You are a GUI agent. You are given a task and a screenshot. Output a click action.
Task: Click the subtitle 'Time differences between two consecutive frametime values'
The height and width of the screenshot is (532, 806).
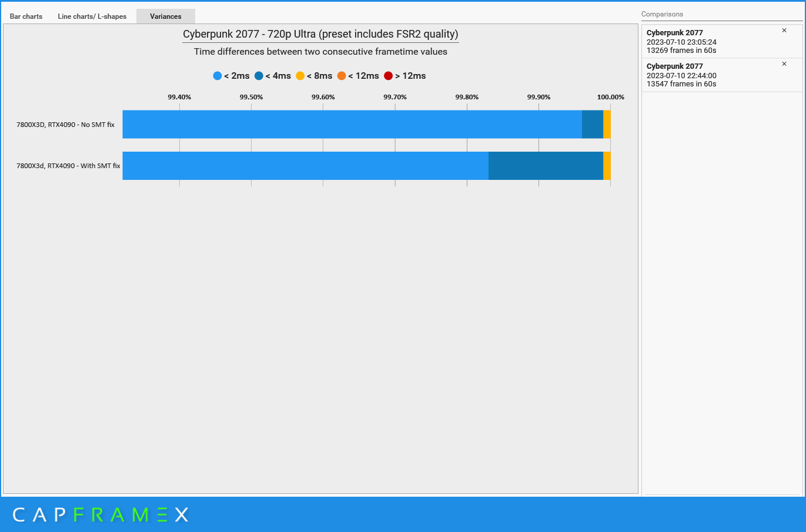[320, 52]
